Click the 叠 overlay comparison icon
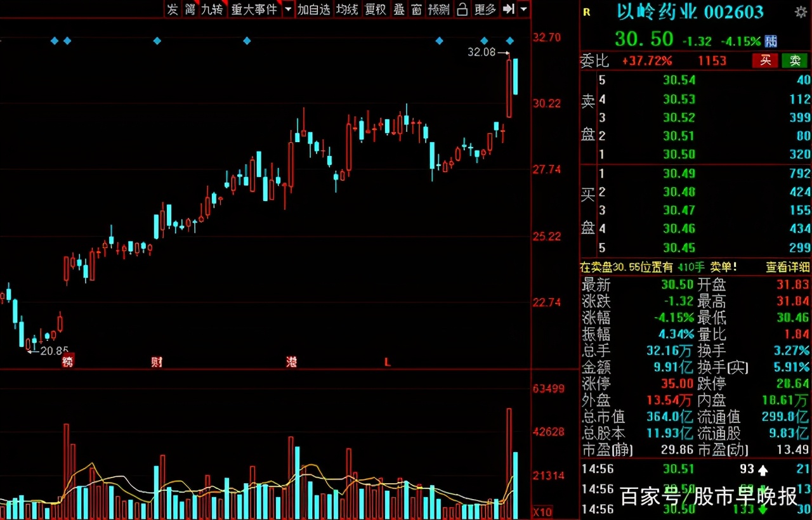 pyautogui.click(x=398, y=10)
